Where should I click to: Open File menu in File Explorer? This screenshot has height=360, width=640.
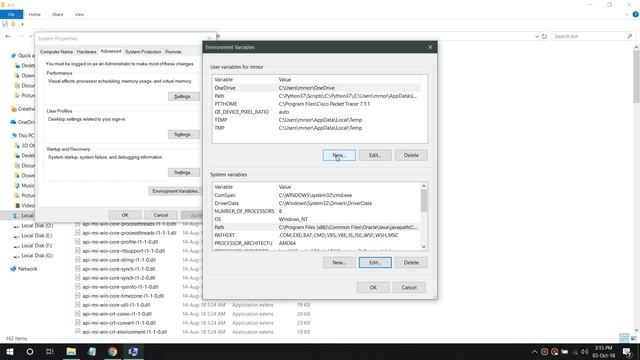click(11, 14)
